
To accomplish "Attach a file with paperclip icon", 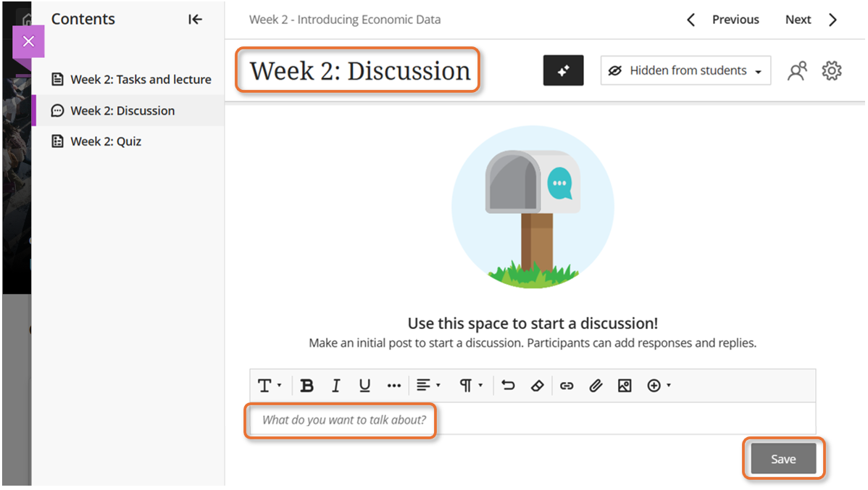I will (x=596, y=386).
